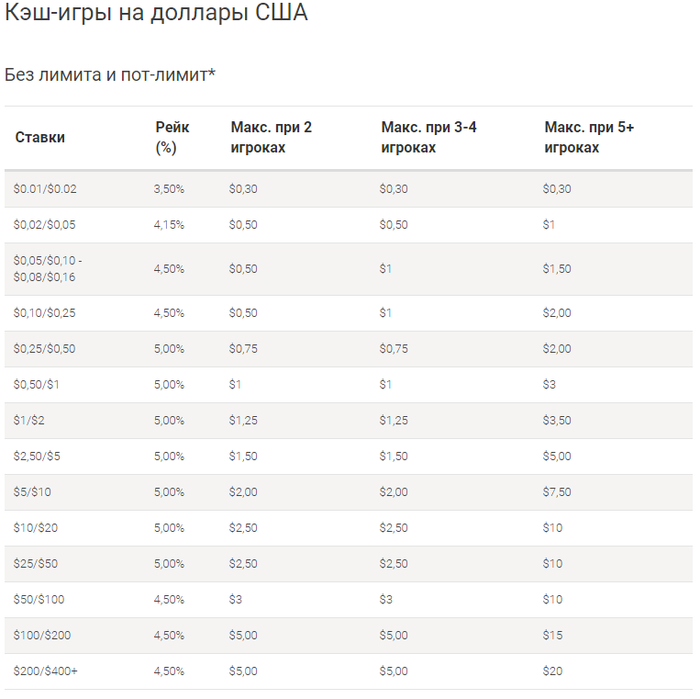Select the $0.01/$0.02 stakes cell

point(45,189)
